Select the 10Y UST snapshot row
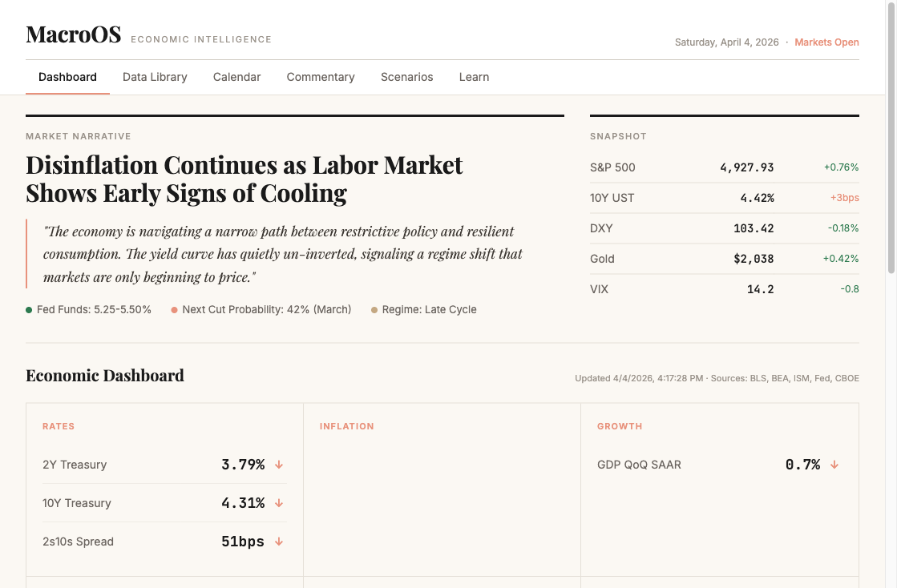The image size is (897, 588). [724, 198]
